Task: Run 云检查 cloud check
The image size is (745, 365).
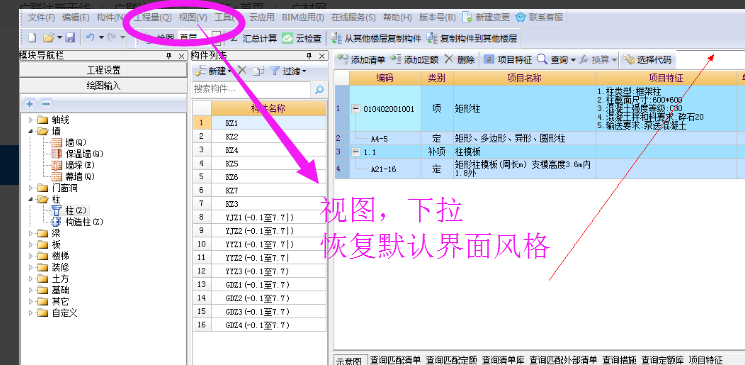Action: [302, 38]
